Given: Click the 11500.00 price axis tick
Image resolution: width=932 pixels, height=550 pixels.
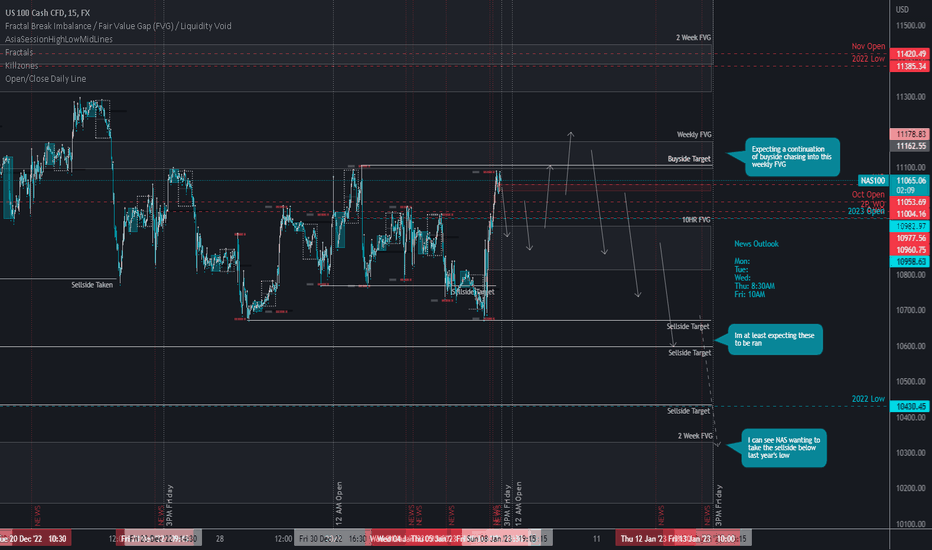Looking at the screenshot, I should point(911,26).
